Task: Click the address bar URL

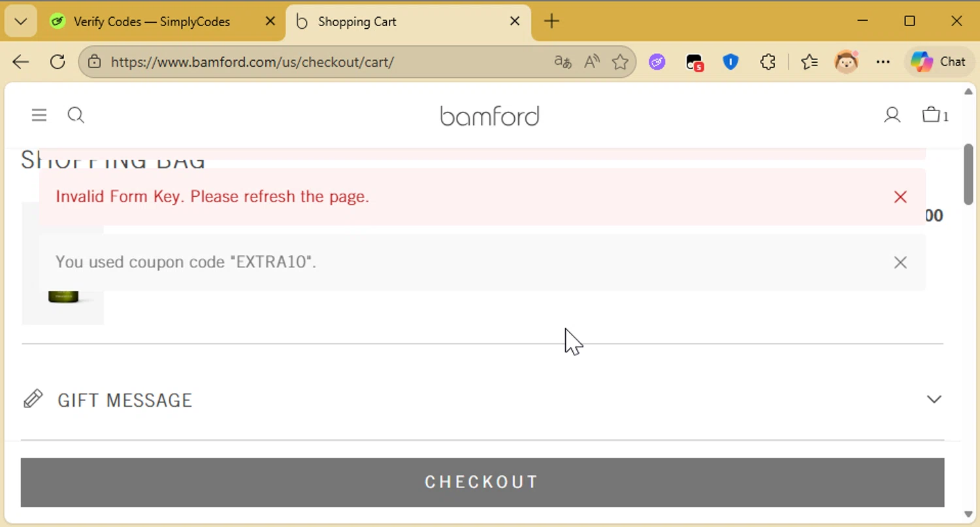Action: point(252,62)
